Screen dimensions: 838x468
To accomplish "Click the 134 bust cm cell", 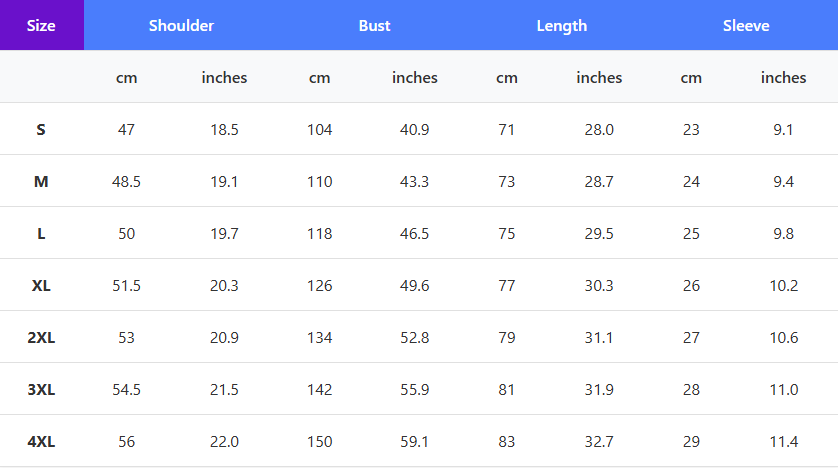I will click(319, 337).
